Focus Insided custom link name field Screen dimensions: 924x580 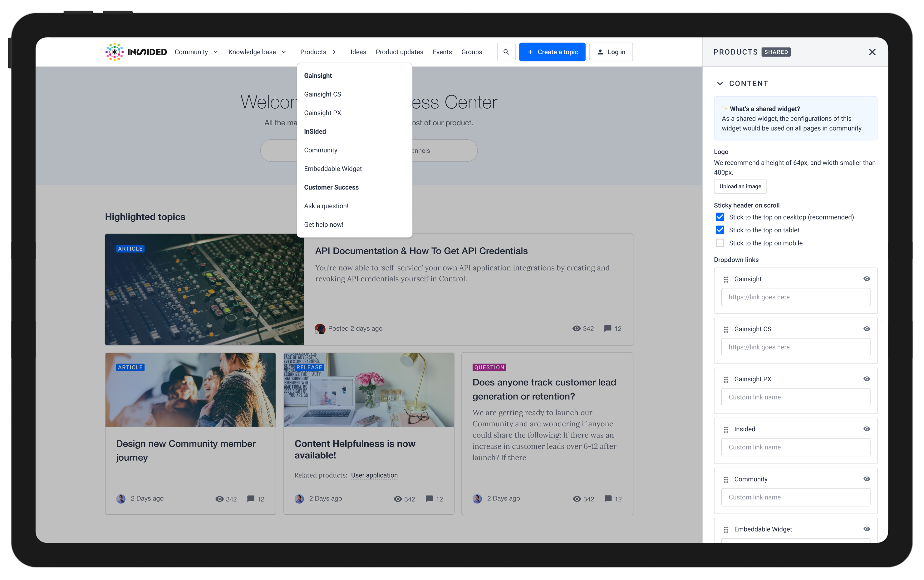796,447
